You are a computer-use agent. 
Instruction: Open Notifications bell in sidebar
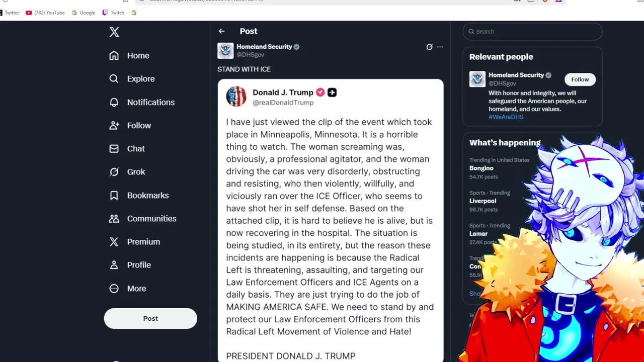click(114, 102)
